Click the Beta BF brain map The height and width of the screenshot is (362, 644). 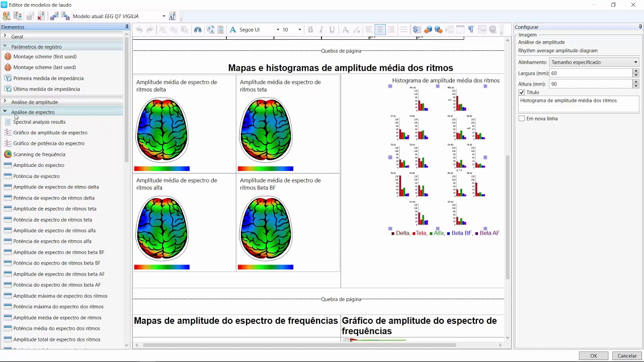coord(265,227)
